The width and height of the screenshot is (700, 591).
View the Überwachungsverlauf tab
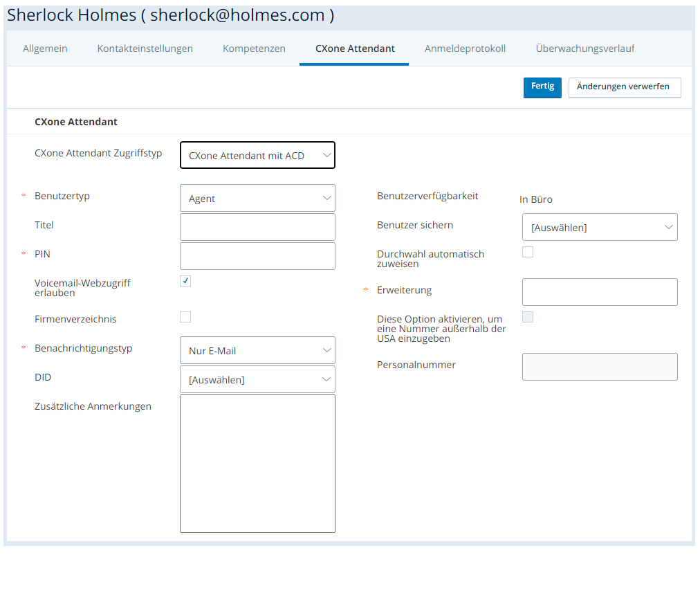584,48
